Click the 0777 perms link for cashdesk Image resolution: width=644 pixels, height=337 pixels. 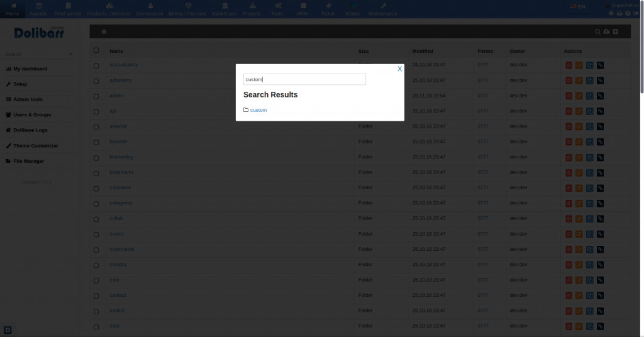pos(483,187)
